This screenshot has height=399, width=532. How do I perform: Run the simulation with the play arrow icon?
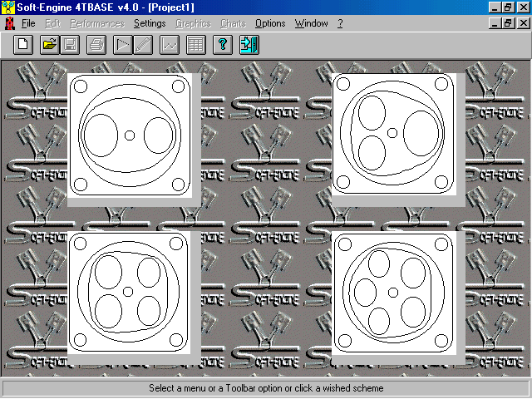(x=122, y=45)
